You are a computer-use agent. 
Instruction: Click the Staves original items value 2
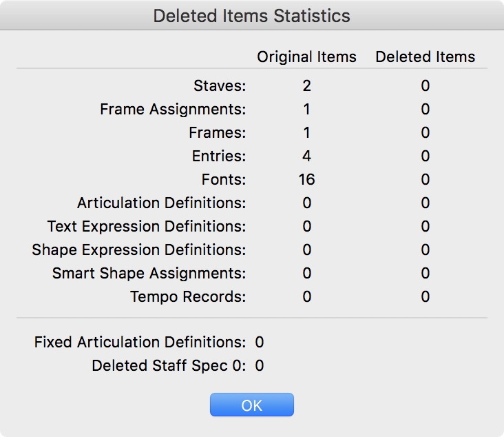[306, 86]
